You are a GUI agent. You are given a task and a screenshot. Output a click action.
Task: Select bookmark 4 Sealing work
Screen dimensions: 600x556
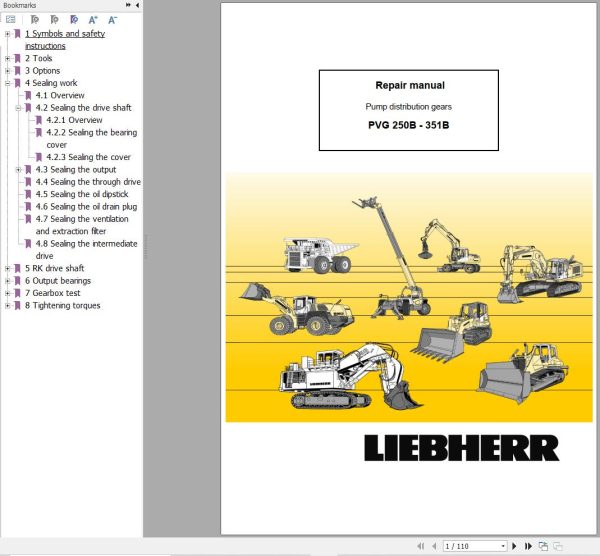click(51, 83)
